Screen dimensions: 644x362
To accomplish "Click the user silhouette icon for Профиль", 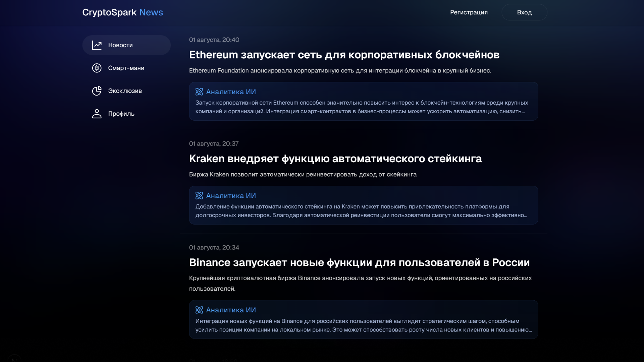I will point(97,114).
